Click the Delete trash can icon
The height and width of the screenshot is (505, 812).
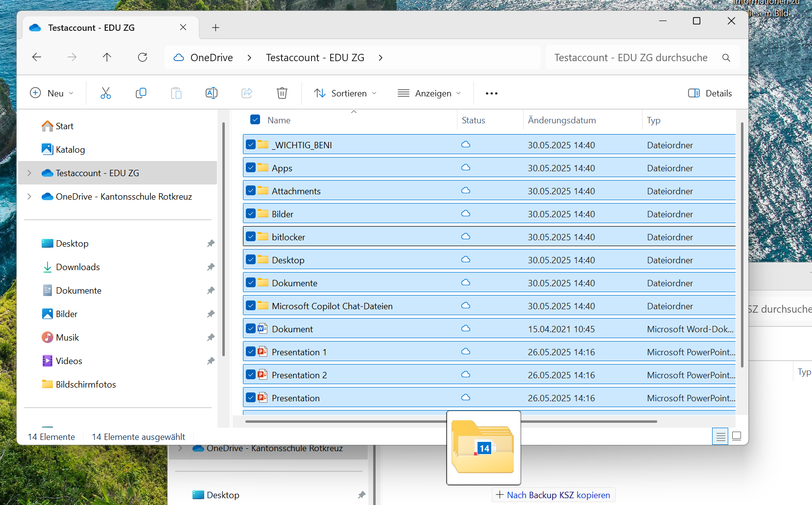pos(282,93)
